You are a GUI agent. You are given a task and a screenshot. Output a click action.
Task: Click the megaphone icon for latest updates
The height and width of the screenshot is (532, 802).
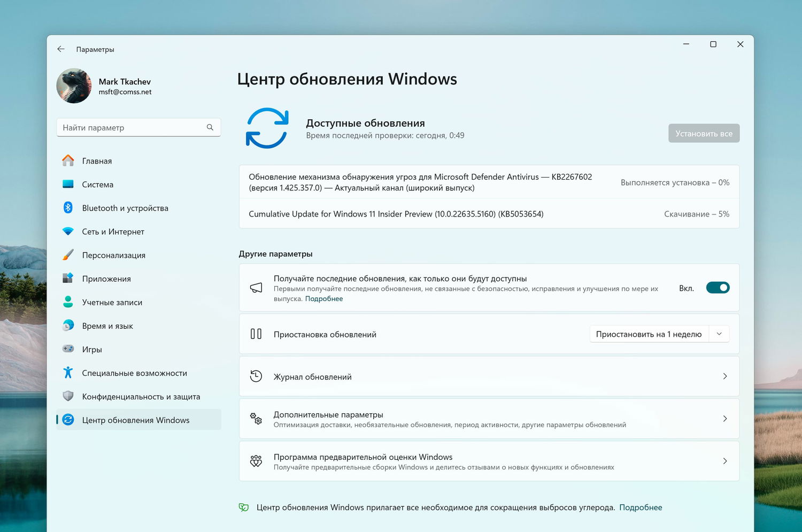[256, 288]
